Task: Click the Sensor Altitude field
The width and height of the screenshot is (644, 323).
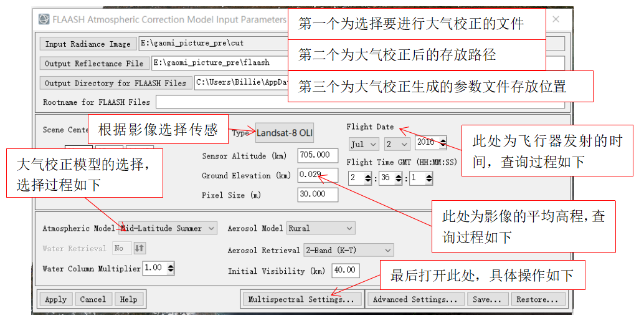Action: (318, 155)
